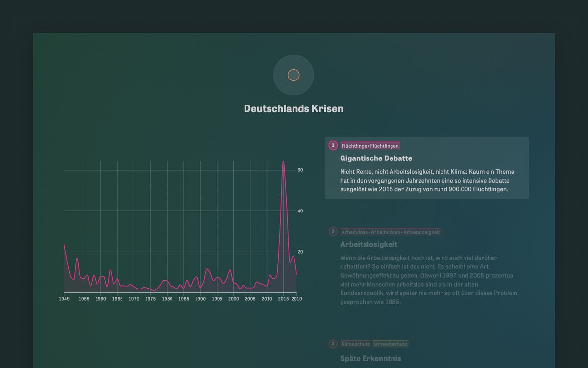The width and height of the screenshot is (588, 368).
Task: Select numbered badge 3 beside the Klimaschutz chip
Action: tap(333, 344)
